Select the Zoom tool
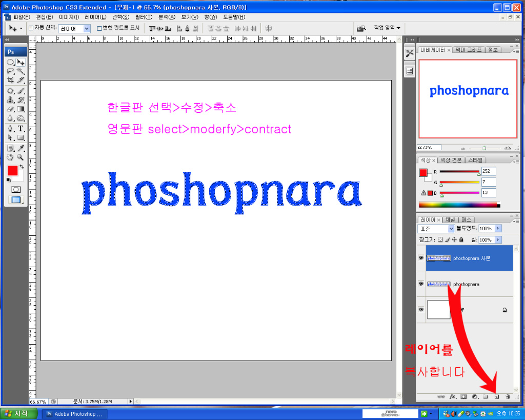Viewport: 525px width, 420px height. tap(21, 157)
